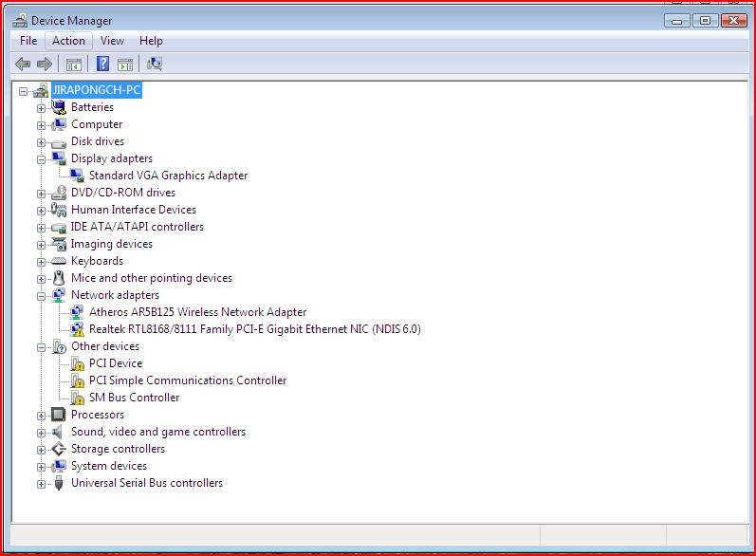The width and height of the screenshot is (756, 556).
Task: Minimize the Device Manager window
Action: (x=677, y=21)
